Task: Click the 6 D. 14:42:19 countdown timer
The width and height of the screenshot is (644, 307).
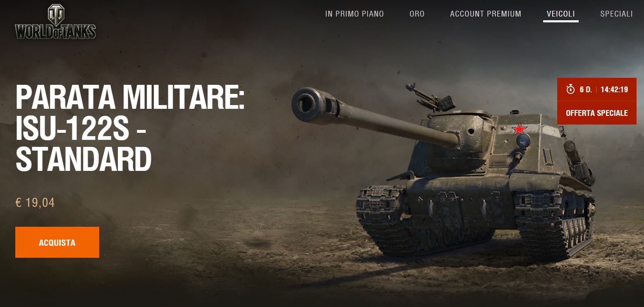Action: [597, 89]
